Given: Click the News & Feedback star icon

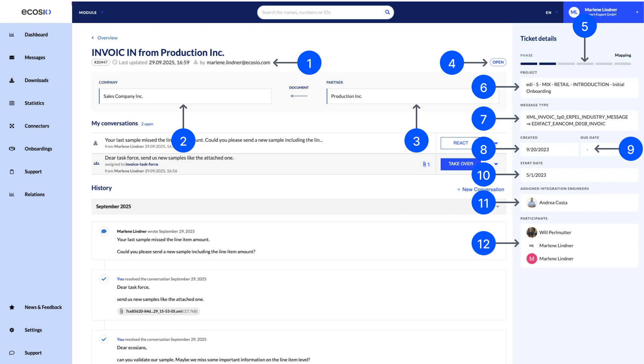Looking at the screenshot, I should tap(12, 307).
